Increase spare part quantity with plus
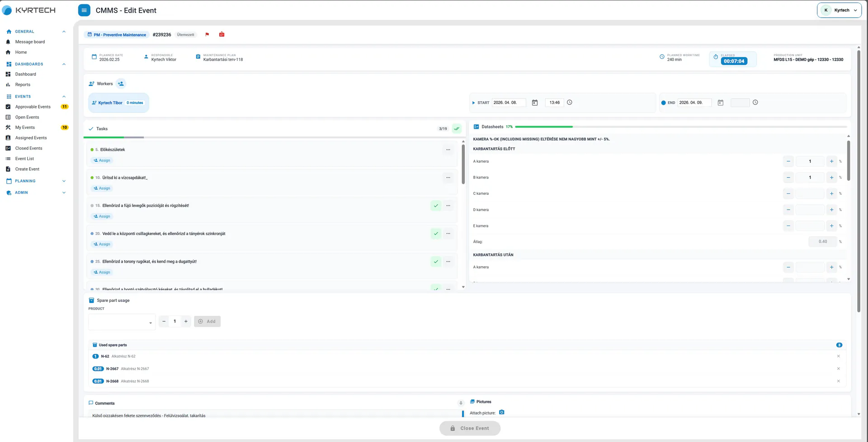This screenshot has width=868, height=442. pyautogui.click(x=186, y=321)
